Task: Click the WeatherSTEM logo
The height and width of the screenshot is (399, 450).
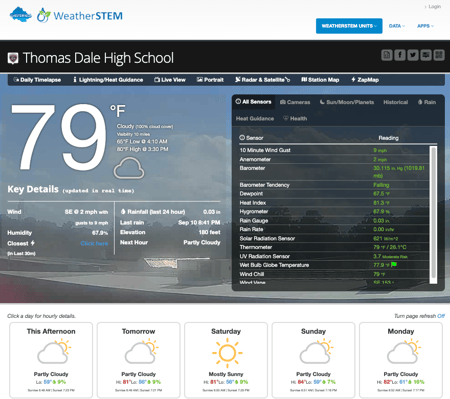Action: (x=80, y=16)
